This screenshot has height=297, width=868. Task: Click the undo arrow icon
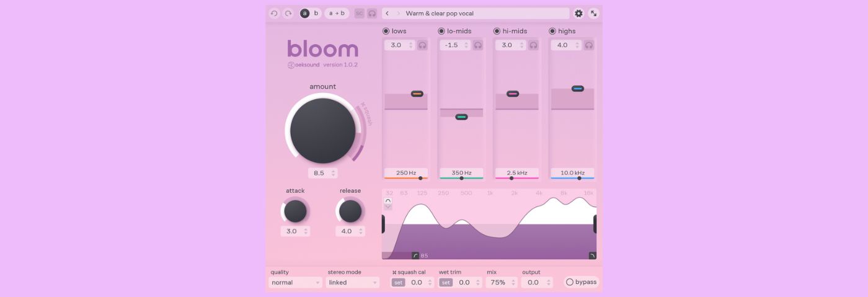(x=275, y=13)
